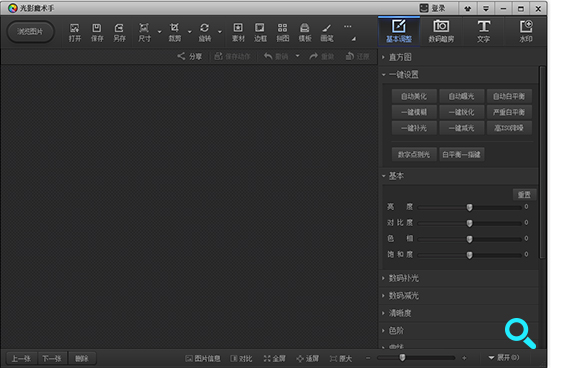Image resolution: width=562 pixels, height=368 pixels.
Task: Click the 一键锐化 button
Action: tap(462, 112)
